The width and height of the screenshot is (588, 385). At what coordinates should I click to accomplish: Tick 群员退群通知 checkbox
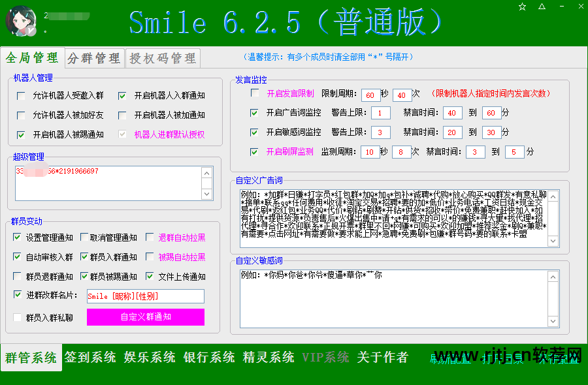pos(17,276)
